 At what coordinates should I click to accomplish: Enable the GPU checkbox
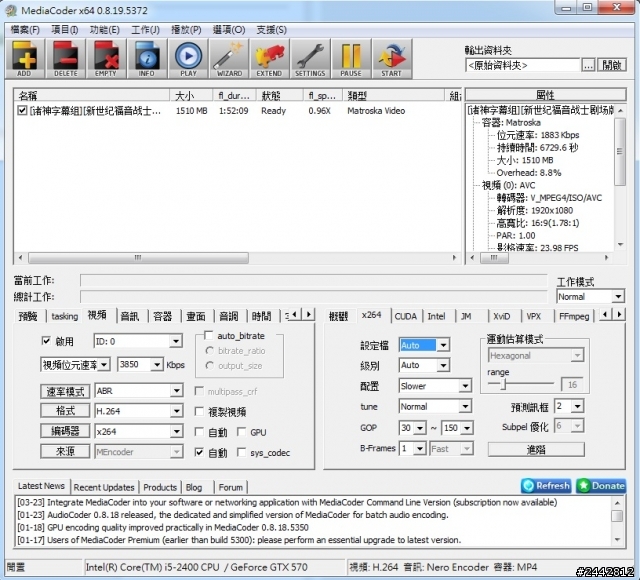pos(242,432)
